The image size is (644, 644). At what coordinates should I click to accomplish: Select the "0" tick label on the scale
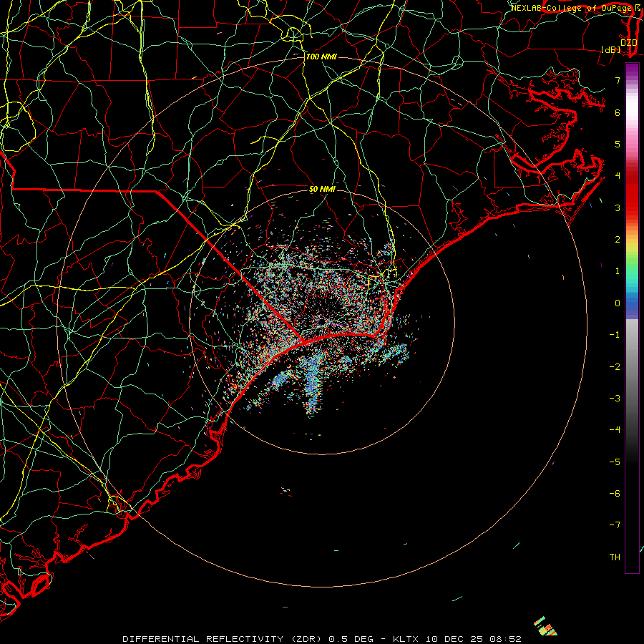coord(618,303)
